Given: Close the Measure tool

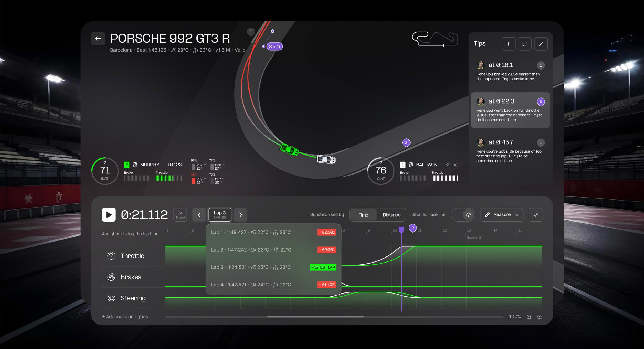Looking at the screenshot, I should (517, 215).
